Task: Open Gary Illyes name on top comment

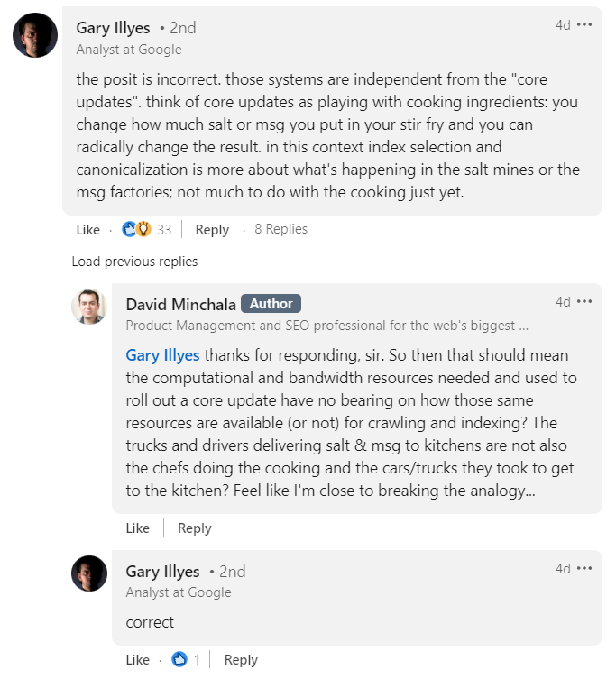Action: coord(113,28)
